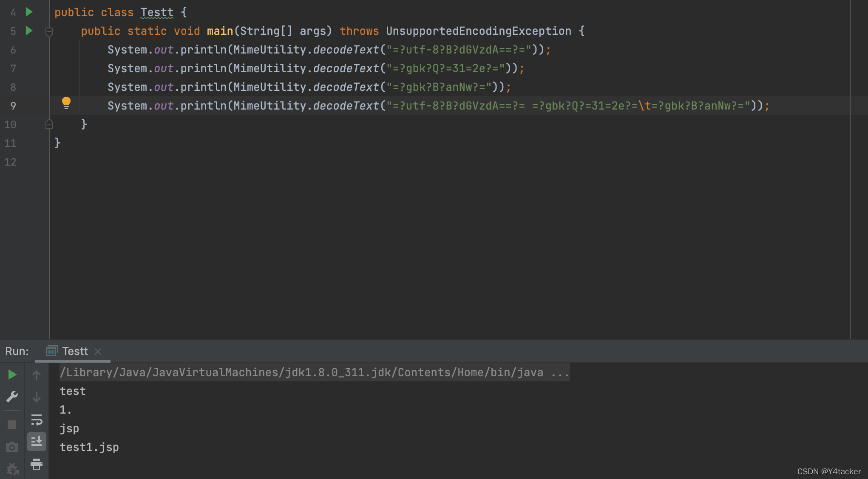Click the yellow lightbulb intention icon
Viewport: 868px width, 479px height.
pos(66,103)
